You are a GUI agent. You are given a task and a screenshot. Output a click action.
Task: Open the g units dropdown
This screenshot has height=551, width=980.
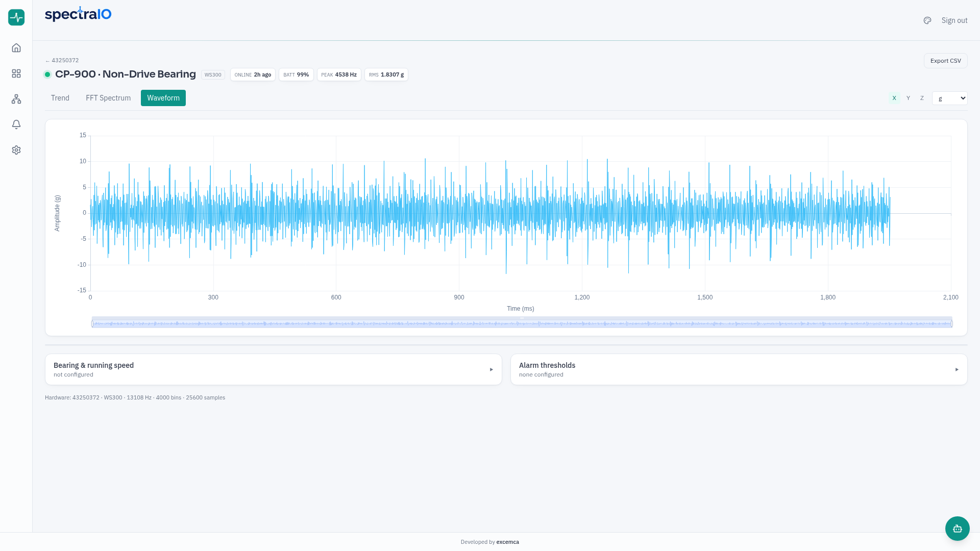click(949, 98)
